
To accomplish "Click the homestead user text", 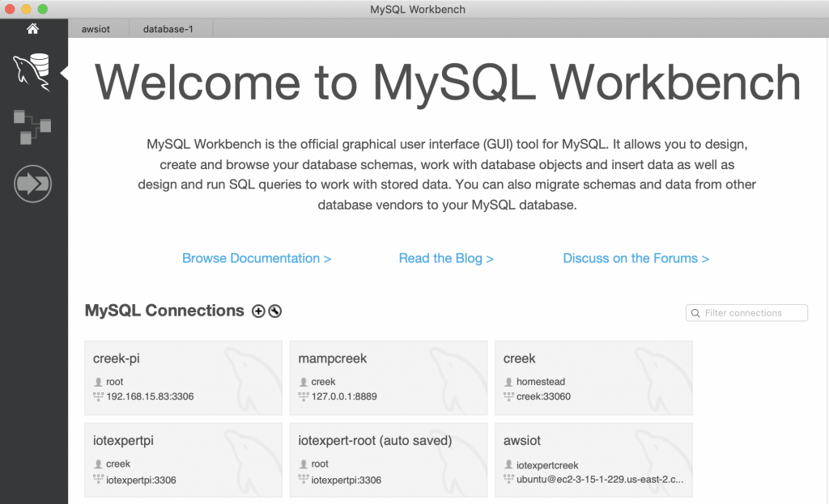I will click(541, 381).
